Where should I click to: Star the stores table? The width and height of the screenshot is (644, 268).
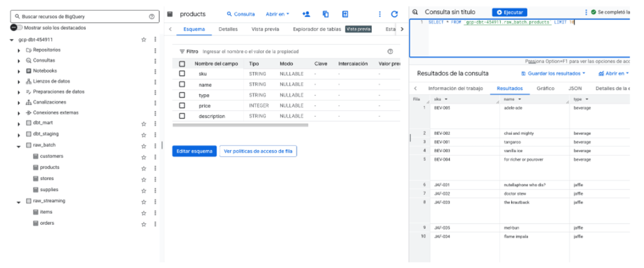pos(144,179)
